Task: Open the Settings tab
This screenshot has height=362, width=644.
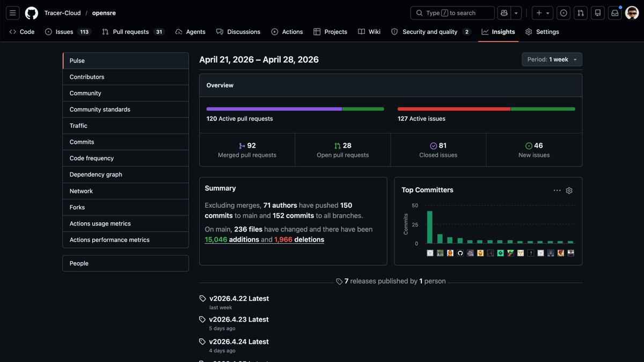Action: coord(542,32)
